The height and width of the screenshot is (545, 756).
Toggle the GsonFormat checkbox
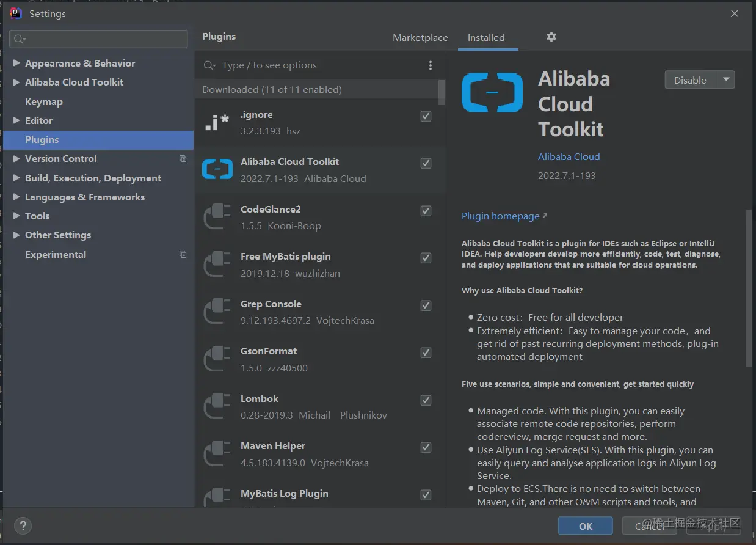pyautogui.click(x=426, y=353)
